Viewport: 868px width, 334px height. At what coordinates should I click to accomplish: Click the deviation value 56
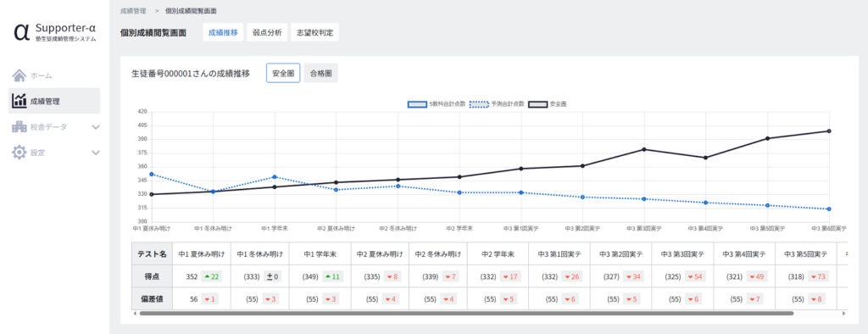(x=194, y=299)
